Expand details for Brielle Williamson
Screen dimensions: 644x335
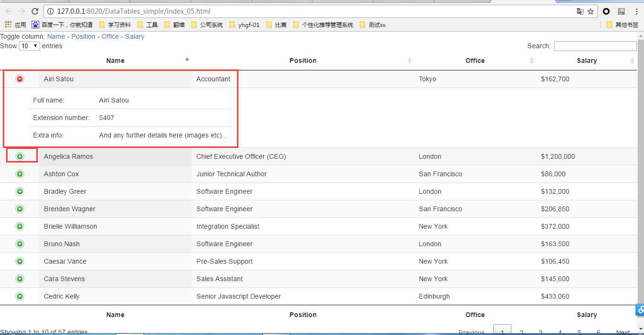[20, 226]
